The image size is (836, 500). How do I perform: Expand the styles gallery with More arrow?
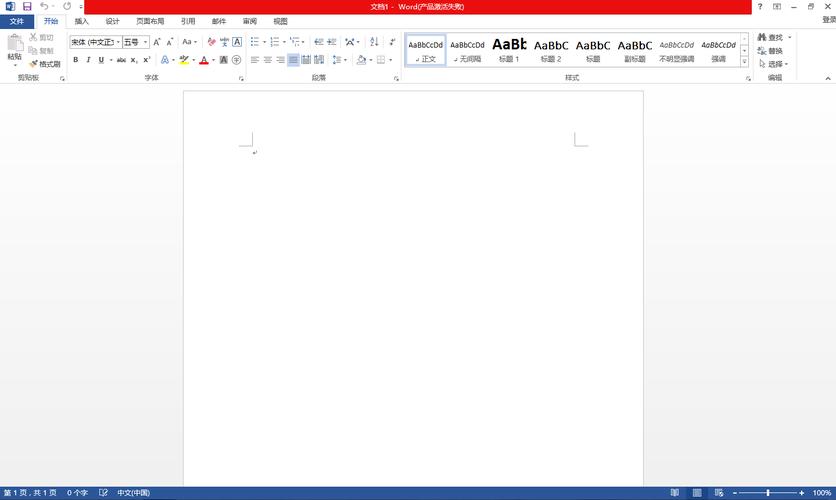click(744, 62)
